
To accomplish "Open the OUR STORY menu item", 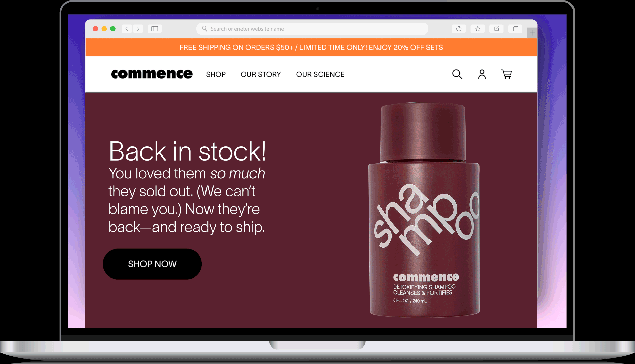I will tap(261, 74).
